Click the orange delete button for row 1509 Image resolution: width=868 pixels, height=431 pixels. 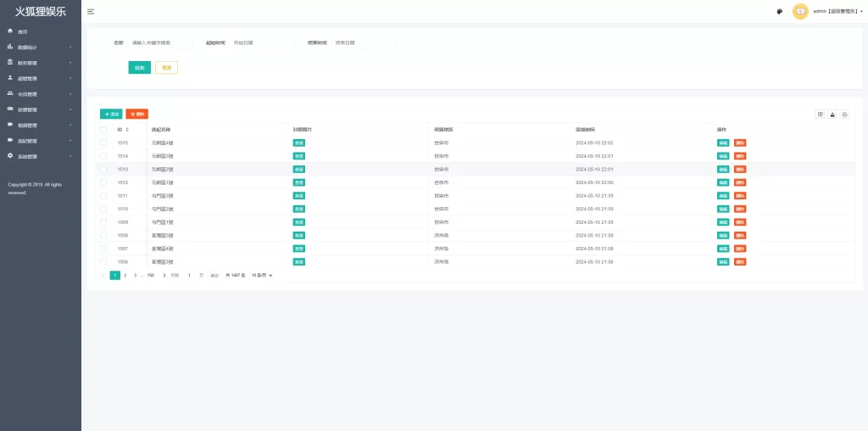740,222
